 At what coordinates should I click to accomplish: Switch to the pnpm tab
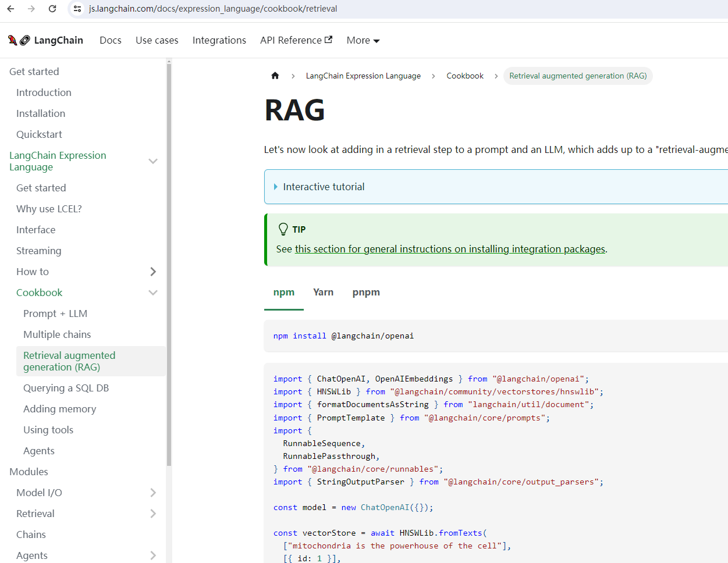[366, 292]
